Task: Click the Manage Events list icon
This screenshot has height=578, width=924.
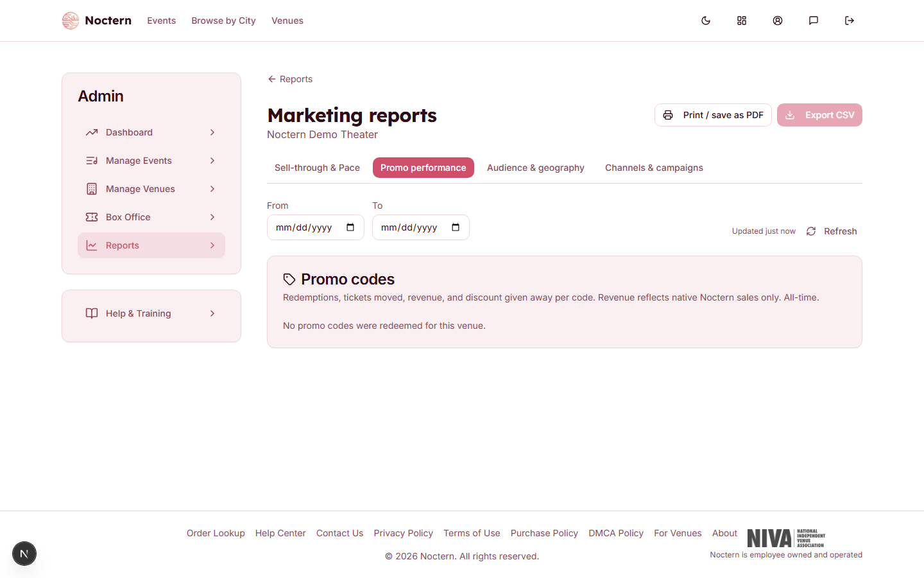Action: click(x=92, y=161)
